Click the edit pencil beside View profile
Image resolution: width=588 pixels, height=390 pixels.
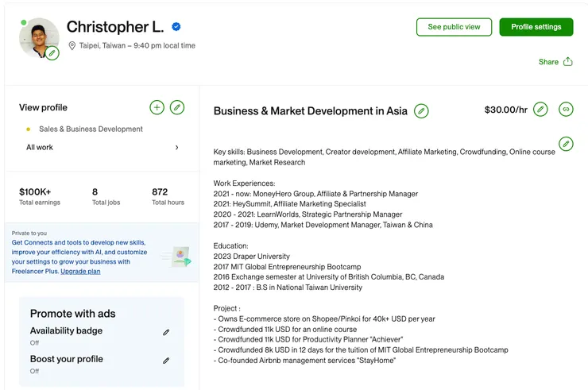pyautogui.click(x=177, y=107)
